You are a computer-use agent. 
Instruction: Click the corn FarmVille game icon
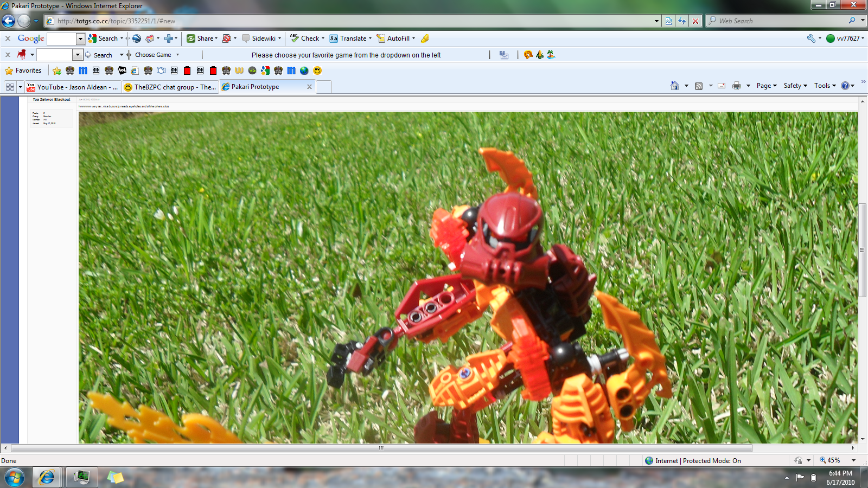point(539,55)
